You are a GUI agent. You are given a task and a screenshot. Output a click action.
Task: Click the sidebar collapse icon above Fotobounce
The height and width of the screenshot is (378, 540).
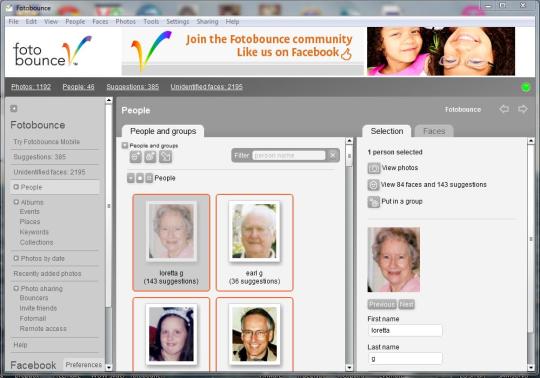(14, 108)
